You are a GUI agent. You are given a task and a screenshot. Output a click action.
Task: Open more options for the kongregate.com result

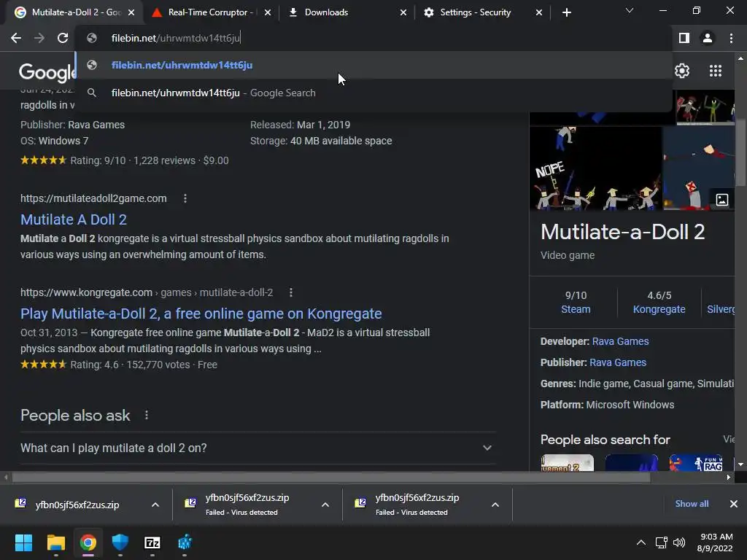coord(291,292)
